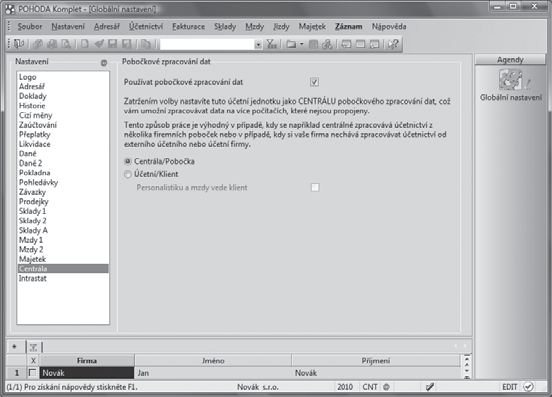Open the Soubor menu
This screenshot has width=552, height=397.
pos(30,26)
